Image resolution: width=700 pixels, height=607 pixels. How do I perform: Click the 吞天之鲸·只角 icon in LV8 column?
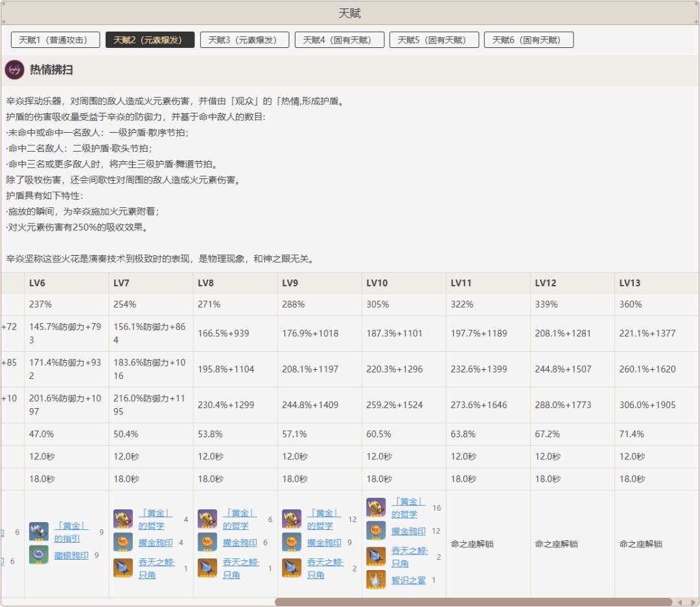207,567
